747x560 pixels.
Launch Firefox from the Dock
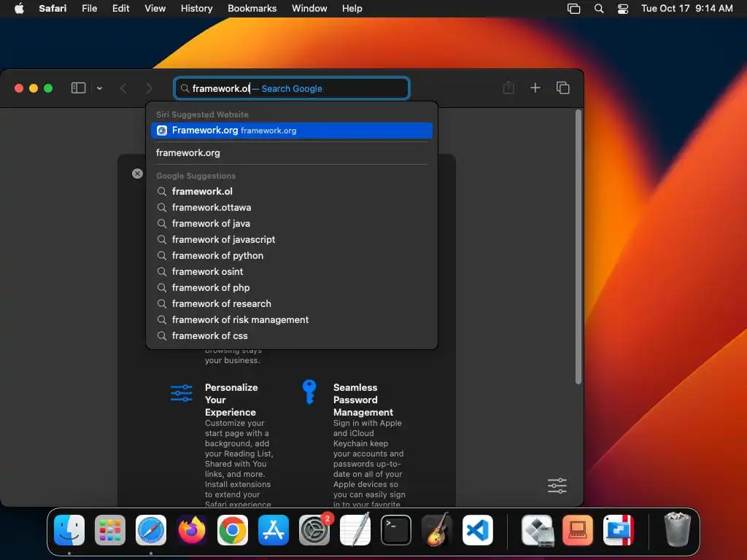coord(192,530)
